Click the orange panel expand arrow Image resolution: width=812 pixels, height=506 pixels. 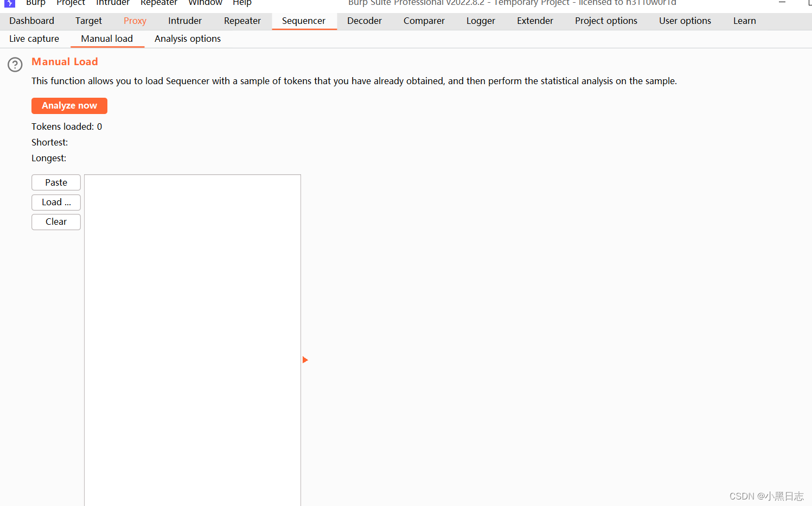tap(305, 360)
